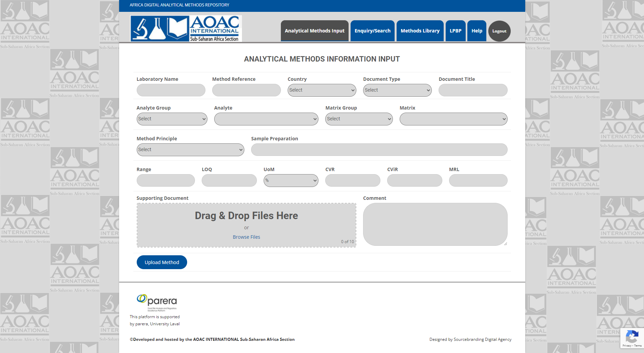
Task: Switch to the Enquiry/Search tab
Action: [x=372, y=31]
